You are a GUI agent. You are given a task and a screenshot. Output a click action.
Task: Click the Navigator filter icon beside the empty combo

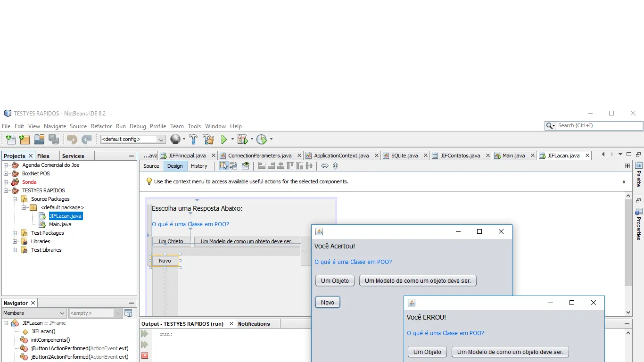[128, 313]
